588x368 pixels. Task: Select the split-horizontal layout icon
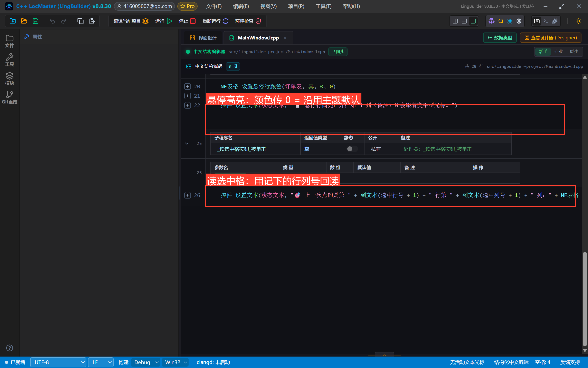[x=464, y=21]
